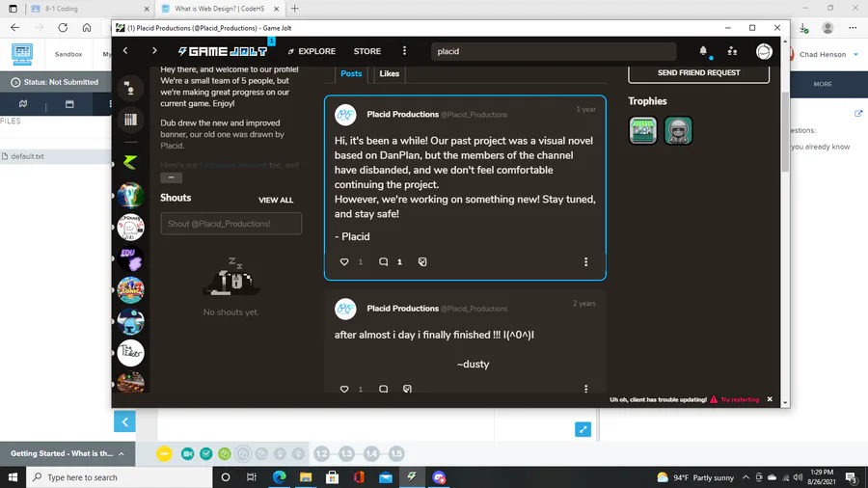Viewport: 868px width, 488px height.
Task: Expand the 'Getting Started - What is th...' lesson menu
Action: point(67,453)
